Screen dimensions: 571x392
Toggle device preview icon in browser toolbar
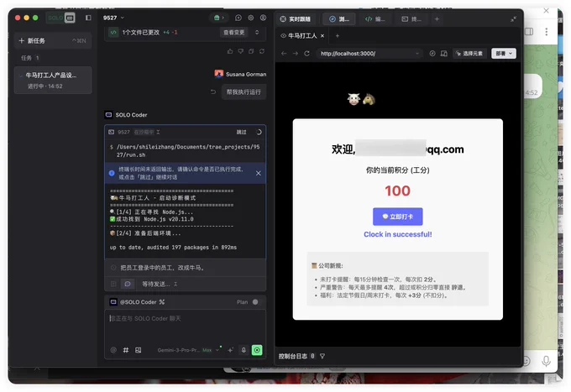coord(444,54)
